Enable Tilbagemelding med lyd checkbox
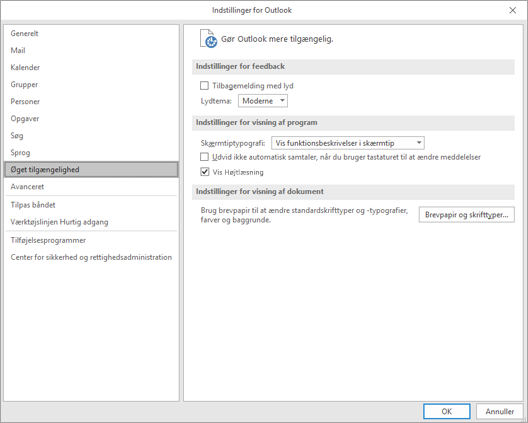Image resolution: width=528 pixels, height=423 pixels. (204, 86)
